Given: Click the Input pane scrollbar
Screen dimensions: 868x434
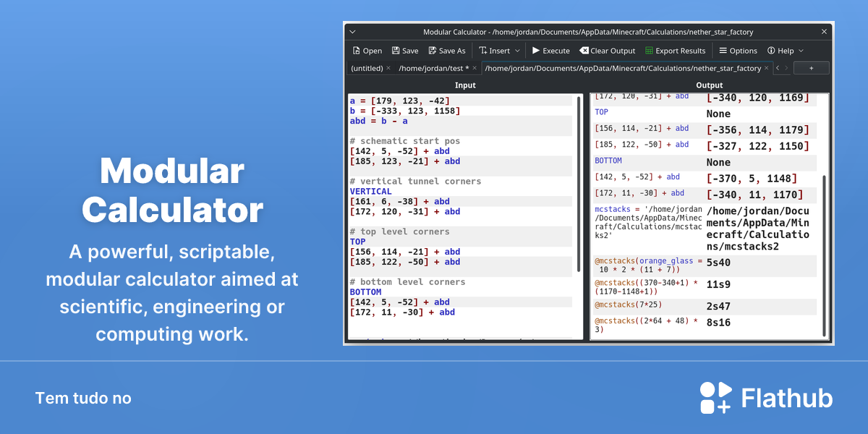Looking at the screenshot, I should pyautogui.click(x=578, y=183).
